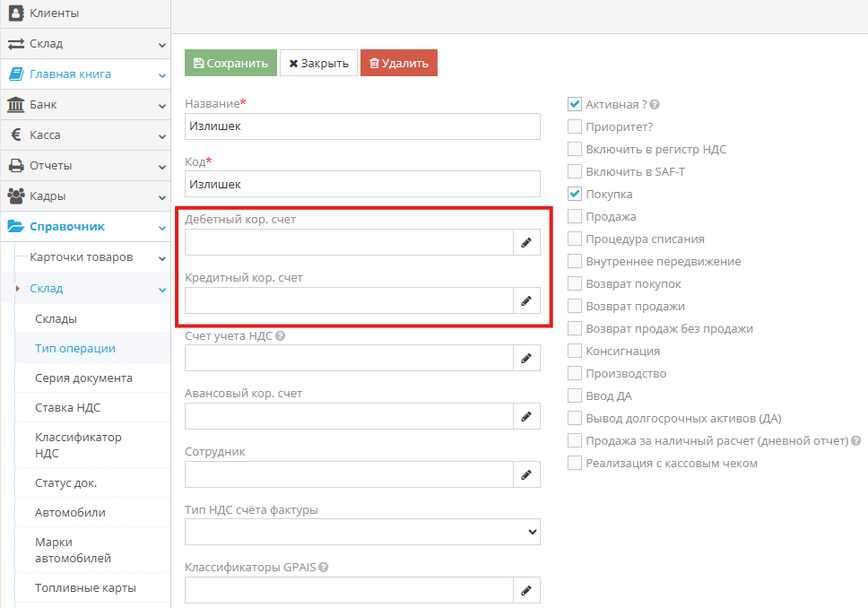Click help icon next to Активная

click(x=655, y=105)
